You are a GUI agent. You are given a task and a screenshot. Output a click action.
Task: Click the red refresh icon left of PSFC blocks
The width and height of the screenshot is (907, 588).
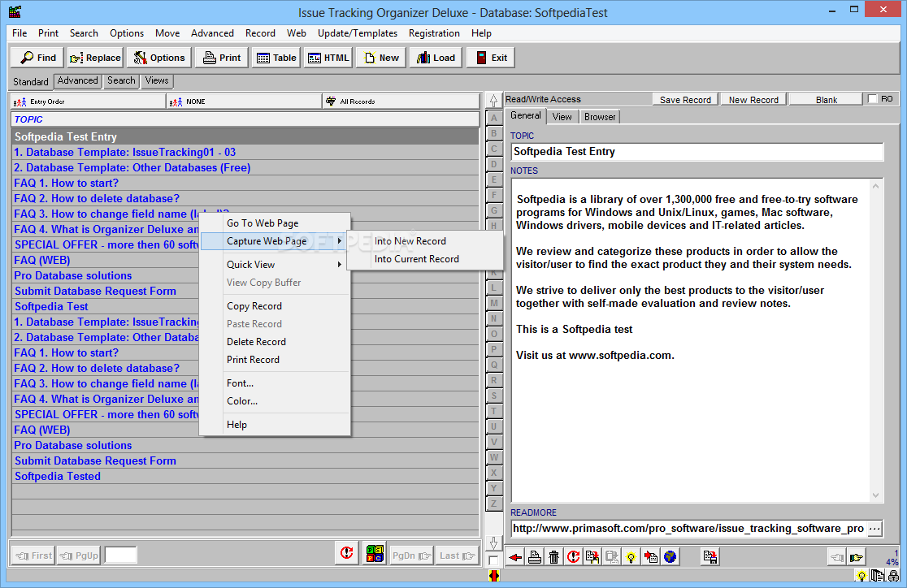[346, 553]
